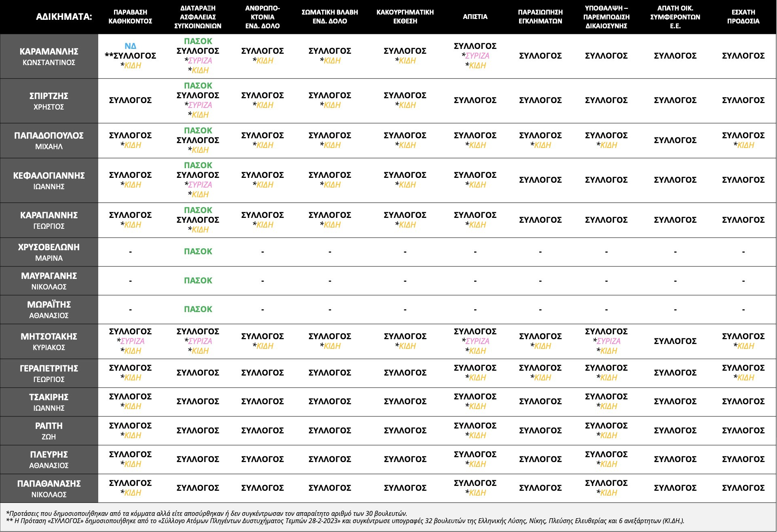
Task: Select ΠΑΣΟΚ label in the ΚΕΦΑΛΟΓΙΑΝΝΗΣ row
Action: tap(198, 165)
